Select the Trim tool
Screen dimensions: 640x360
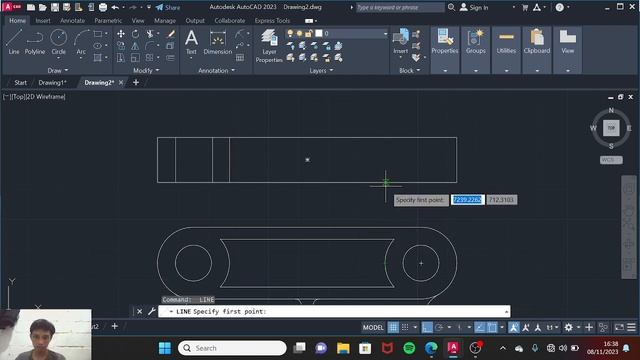point(150,34)
